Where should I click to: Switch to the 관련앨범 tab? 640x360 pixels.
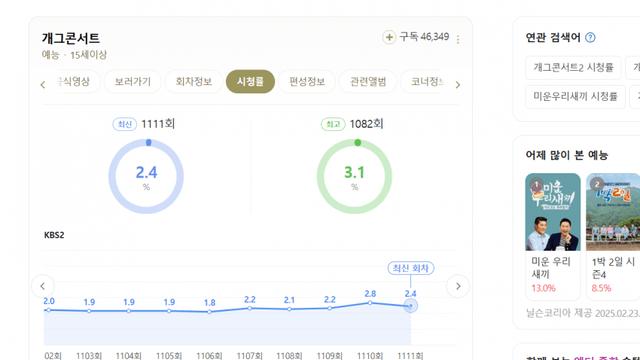368,82
